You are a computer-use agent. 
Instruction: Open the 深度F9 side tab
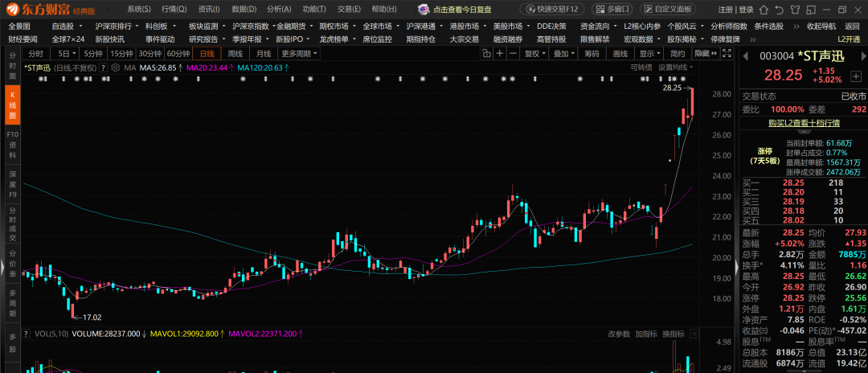click(12, 185)
